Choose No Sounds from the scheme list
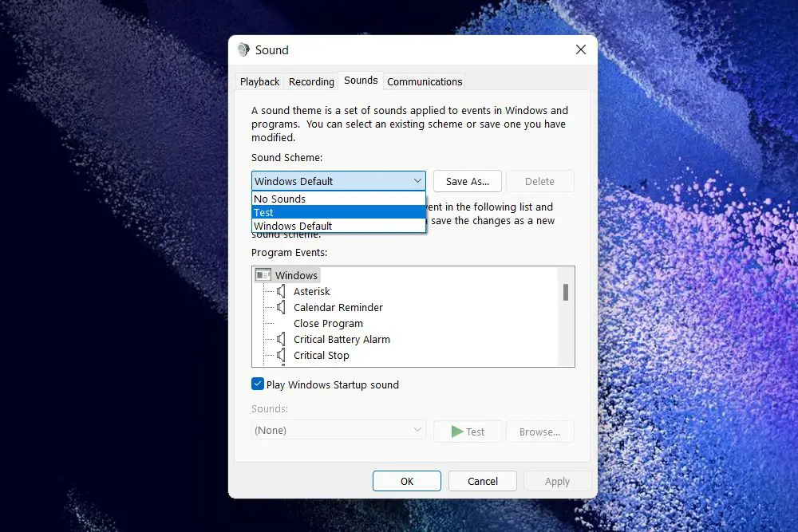The height and width of the screenshot is (532, 798). click(338, 199)
